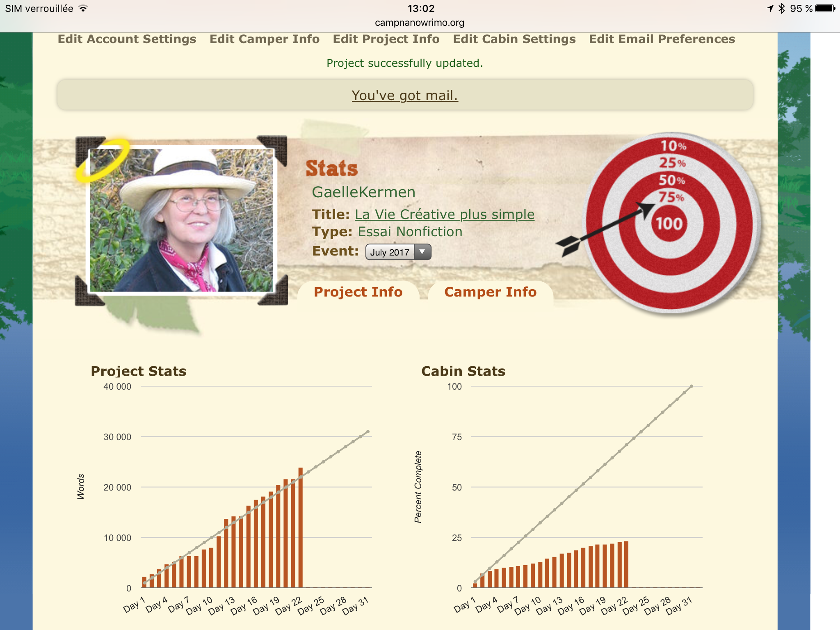Open the July 2017 event dropdown

coord(390,252)
